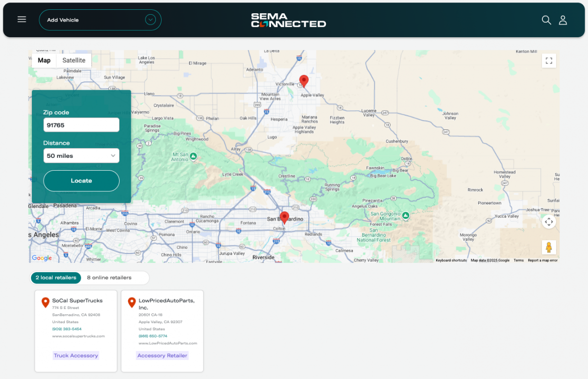This screenshot has height=379, width=588.
Task: Open the hamburger navigation menu
Action: click(x=22, y=20)
